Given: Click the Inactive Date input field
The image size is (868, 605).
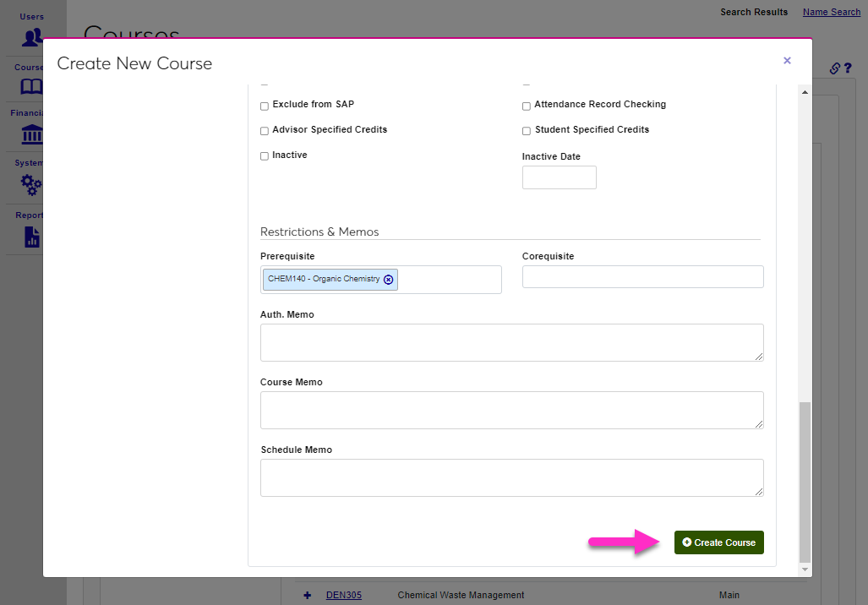Looking at the screenshot, I should 559,177.
